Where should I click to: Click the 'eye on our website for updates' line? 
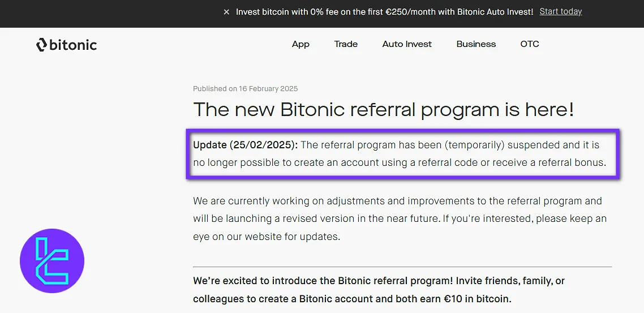click(x=267, y=237)
